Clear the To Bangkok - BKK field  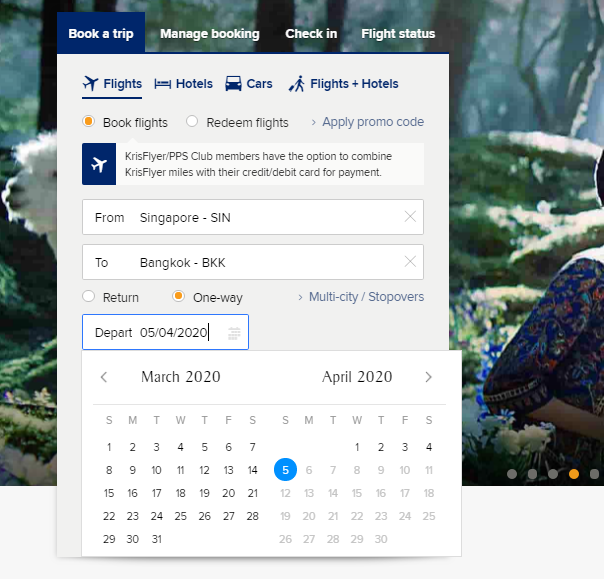pos(410,262)
